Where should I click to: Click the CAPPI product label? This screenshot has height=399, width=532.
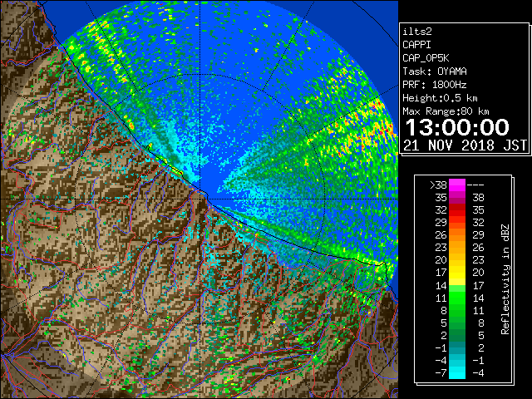click(x=416, y=45)
